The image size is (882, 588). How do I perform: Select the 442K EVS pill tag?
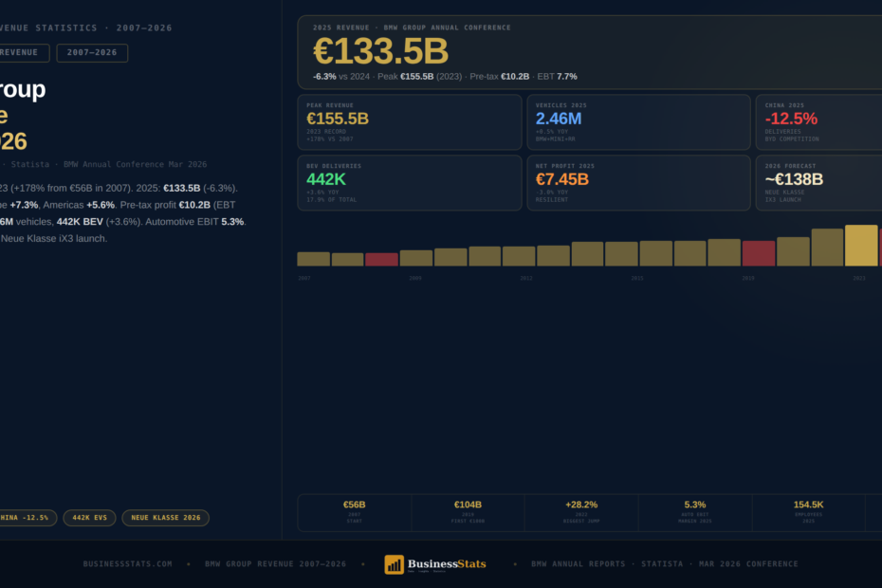coord(89,518)
